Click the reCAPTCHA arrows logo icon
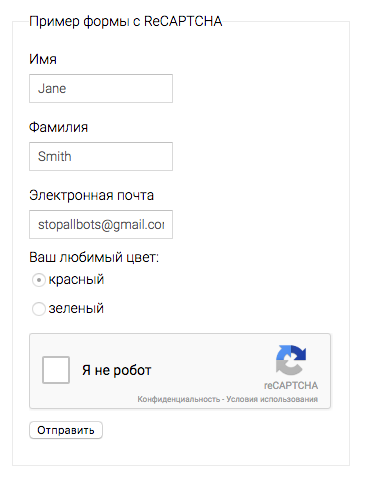The height and width of the screenshot is (490, 383). pyautogui.click(x=291, y=360)
